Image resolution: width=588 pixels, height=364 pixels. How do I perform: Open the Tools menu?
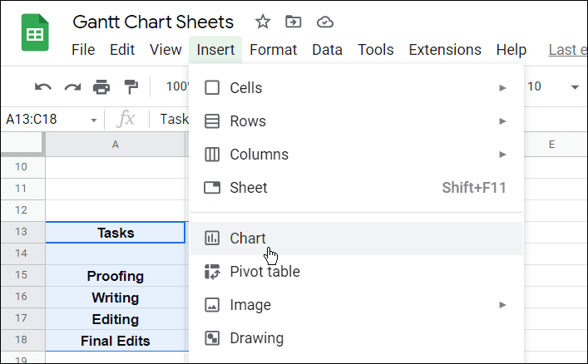point(375,50)
